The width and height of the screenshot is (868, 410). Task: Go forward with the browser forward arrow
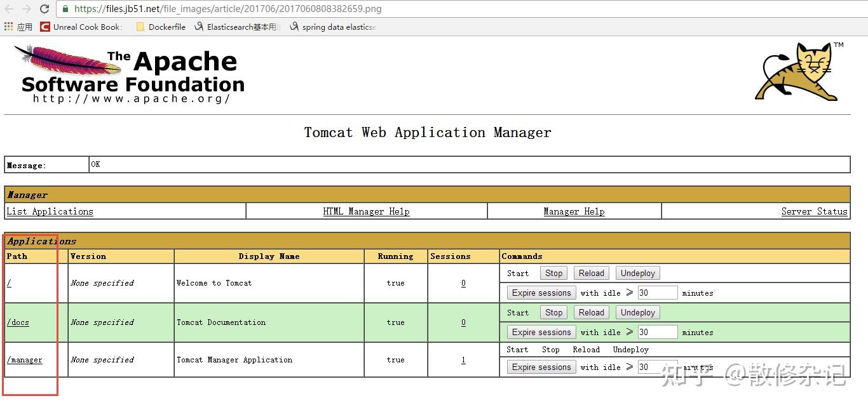click(x=27, y=9)
